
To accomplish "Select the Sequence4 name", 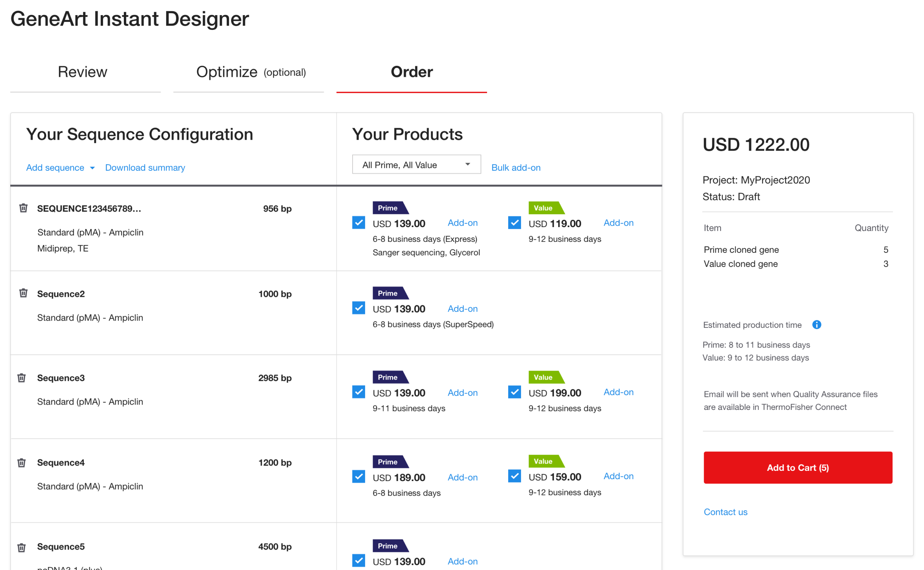I will tap(61, 463).
